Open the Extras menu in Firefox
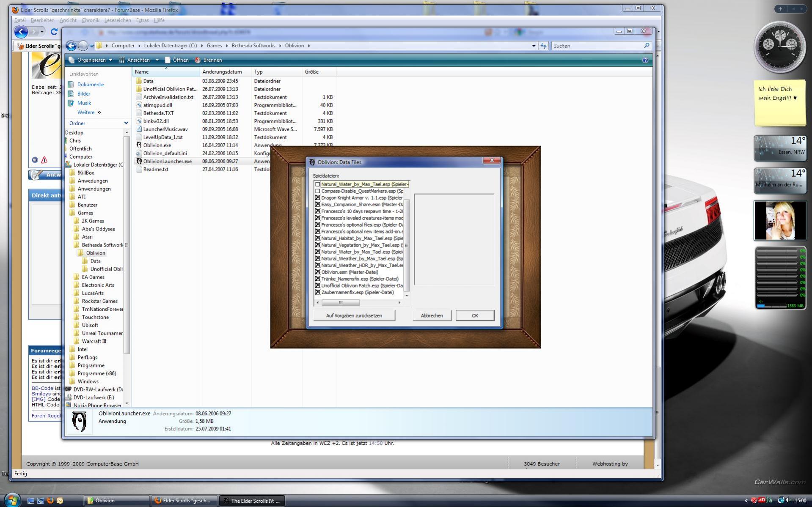Image resolution: width=812 pixels, height=507 pixels. pos(142,20)
